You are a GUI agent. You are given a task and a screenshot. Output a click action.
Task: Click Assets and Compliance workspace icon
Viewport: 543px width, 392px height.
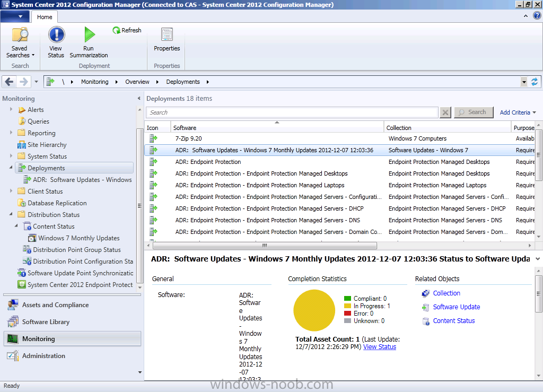(13, 304)
